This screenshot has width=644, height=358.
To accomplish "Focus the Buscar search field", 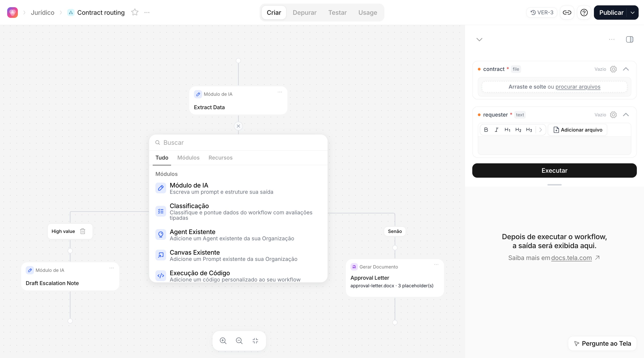I will click(x=238, y=143).
